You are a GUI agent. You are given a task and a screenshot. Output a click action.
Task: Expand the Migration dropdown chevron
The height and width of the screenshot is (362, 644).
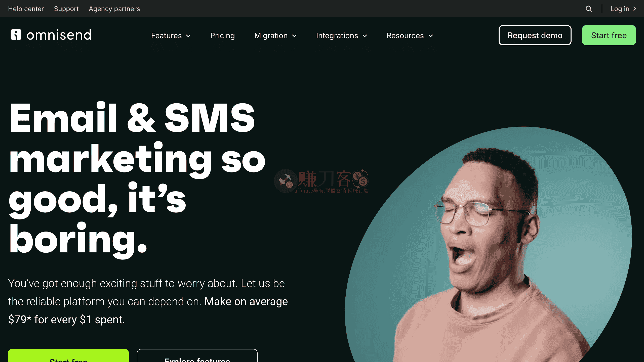click(294, 36)
